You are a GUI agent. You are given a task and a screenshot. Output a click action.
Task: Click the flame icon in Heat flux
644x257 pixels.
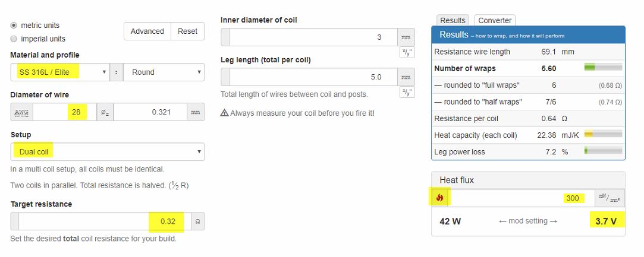(440, 198)
